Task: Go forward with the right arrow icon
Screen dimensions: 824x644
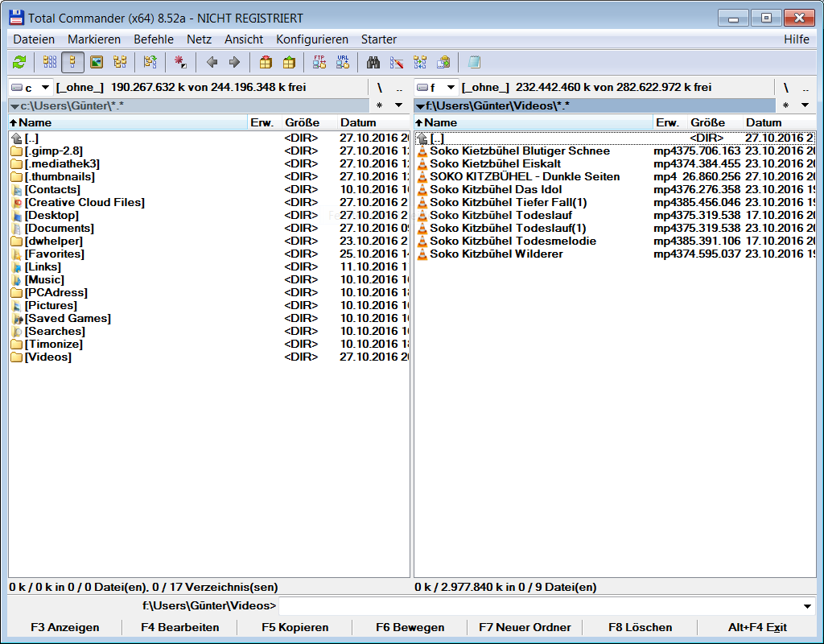Action: click(234, 63)
